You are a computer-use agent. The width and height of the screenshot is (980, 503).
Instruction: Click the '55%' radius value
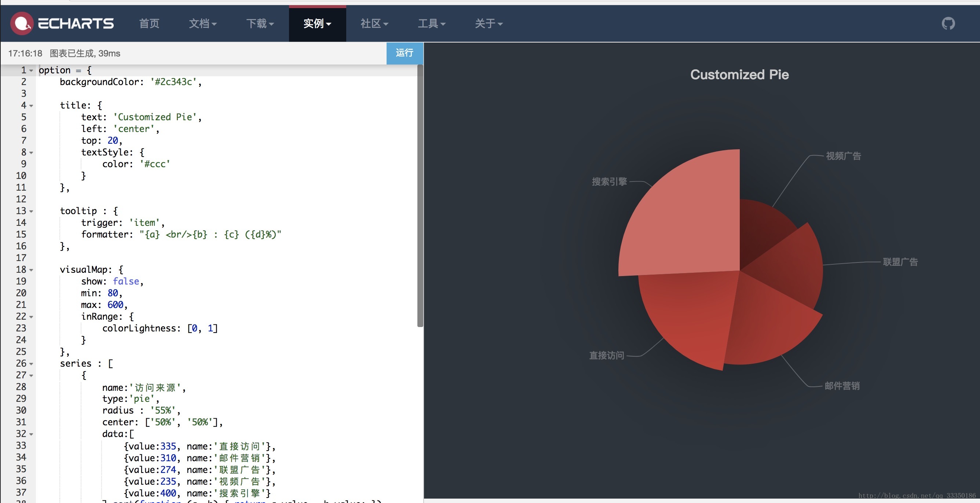point(163,411)
